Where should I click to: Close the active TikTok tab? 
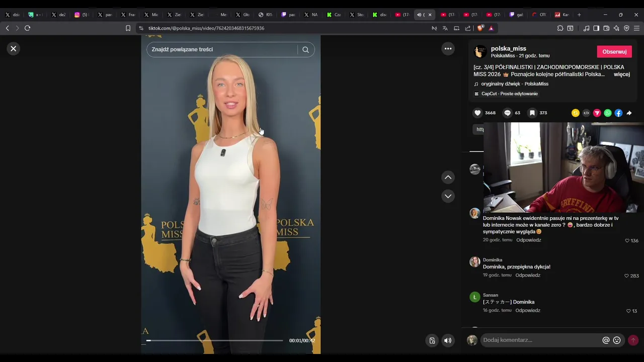pyautogui.click(x=430, y=15)
